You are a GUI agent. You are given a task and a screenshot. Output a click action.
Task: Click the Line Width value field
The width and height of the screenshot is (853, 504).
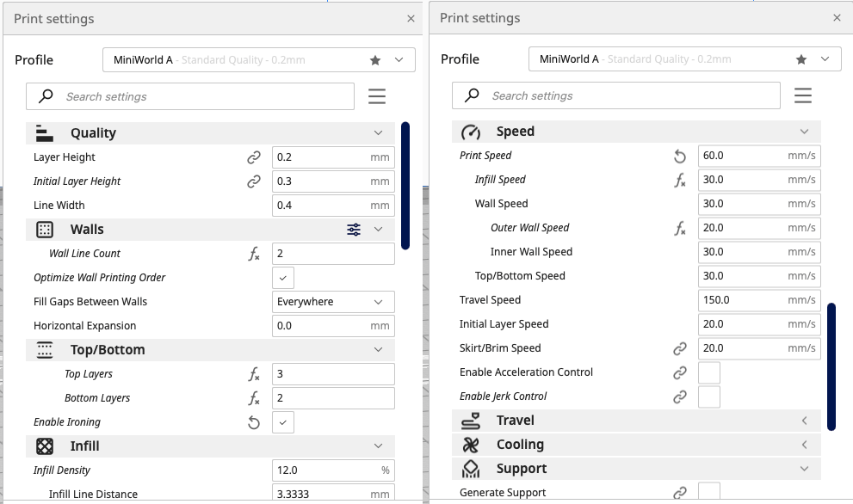point(333,206)
